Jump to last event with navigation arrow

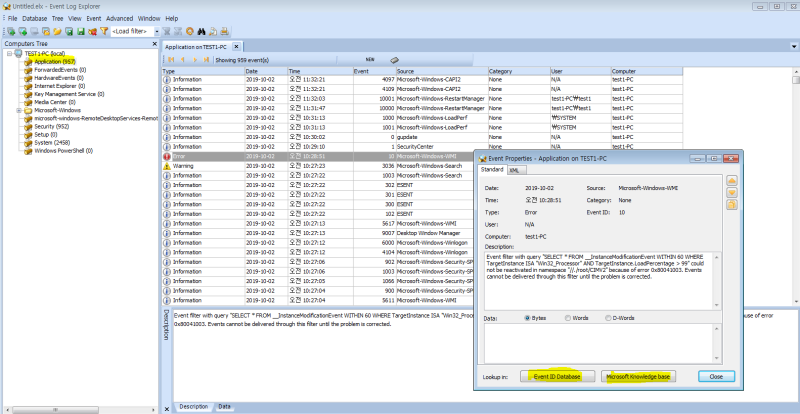206,60
